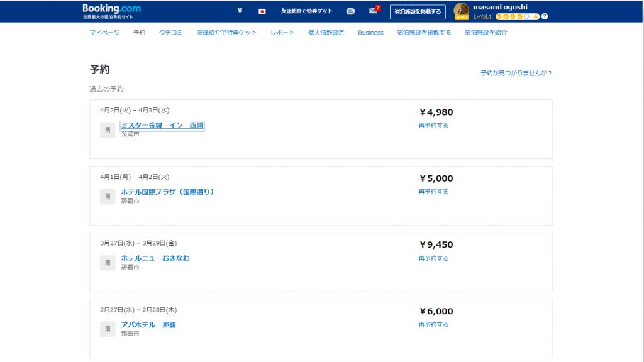Open the レポート tab
This screenshot has height=362, width=644.
tap(282, 33)
